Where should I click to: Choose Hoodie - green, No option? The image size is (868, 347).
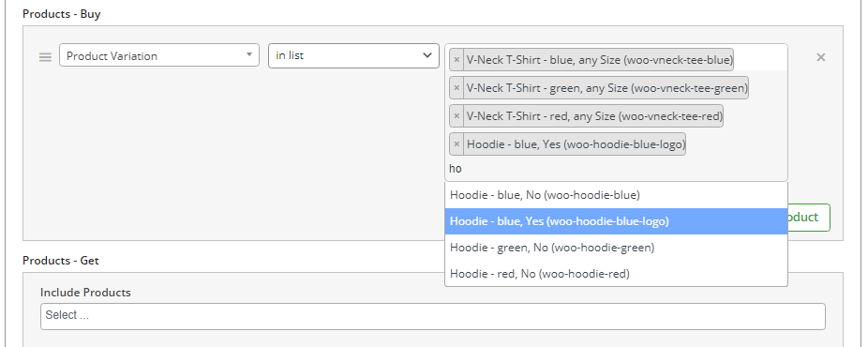[616, 248]
